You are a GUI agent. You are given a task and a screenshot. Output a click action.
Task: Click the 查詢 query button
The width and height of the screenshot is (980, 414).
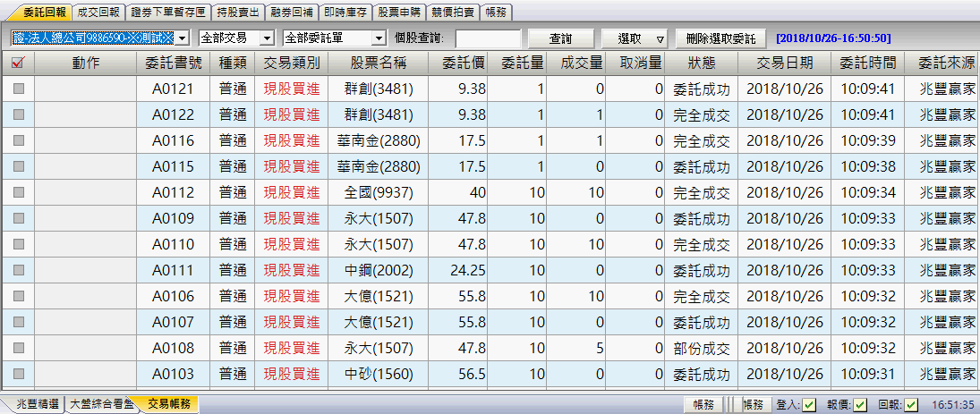[561, 38]
